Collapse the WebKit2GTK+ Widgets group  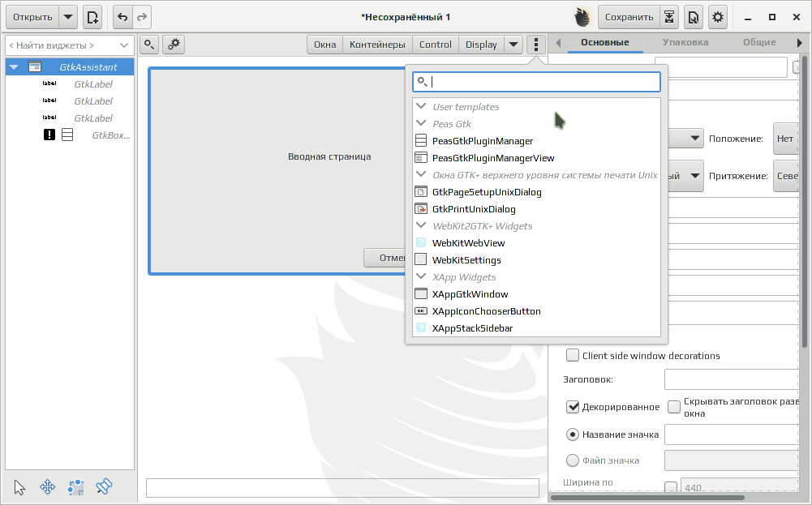[x=421, y=225]
